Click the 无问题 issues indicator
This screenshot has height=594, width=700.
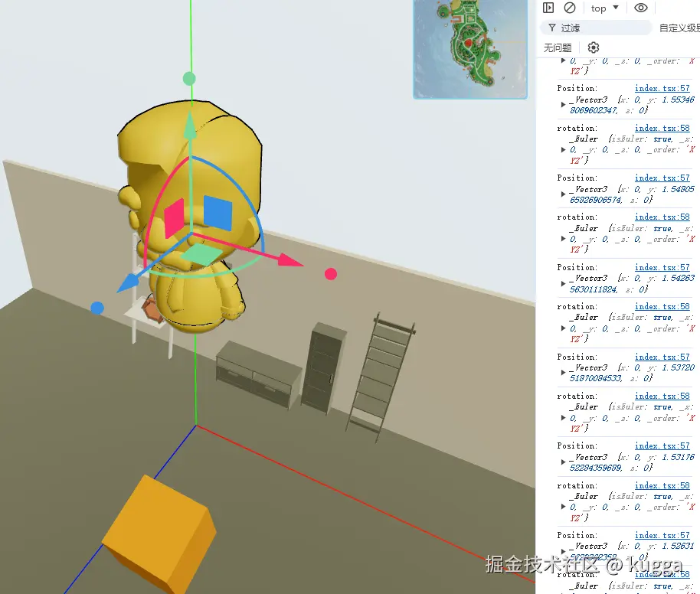[558, 47]
